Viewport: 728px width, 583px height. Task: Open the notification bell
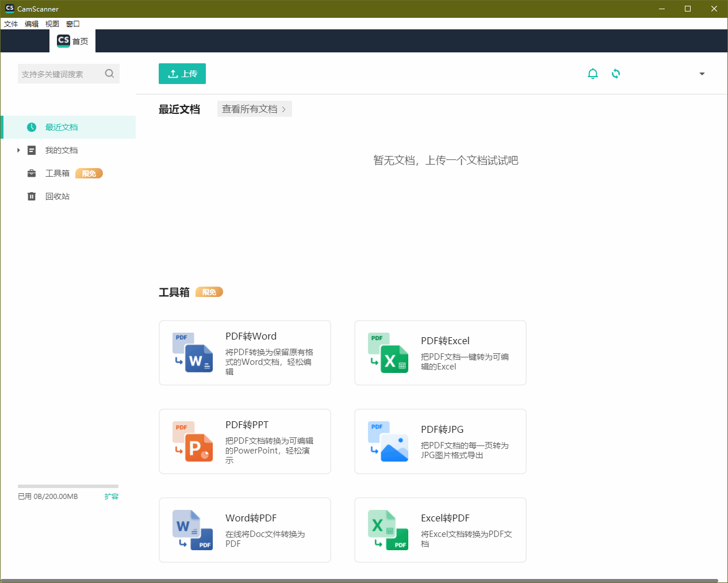593,74
